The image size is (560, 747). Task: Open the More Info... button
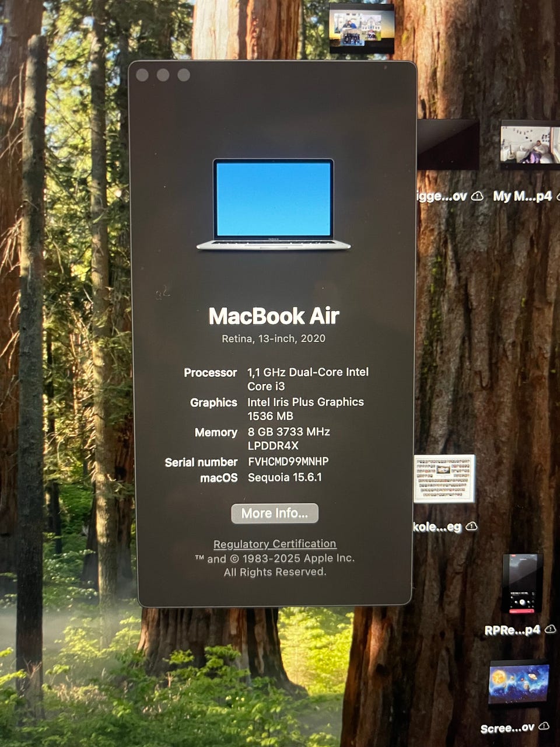(275, 514)
